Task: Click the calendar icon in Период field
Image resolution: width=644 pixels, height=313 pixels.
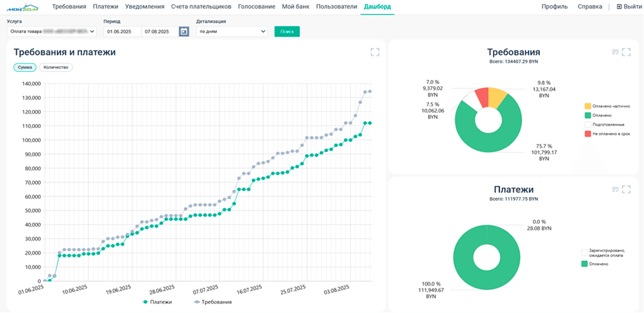Action: (x=184, y=31)
